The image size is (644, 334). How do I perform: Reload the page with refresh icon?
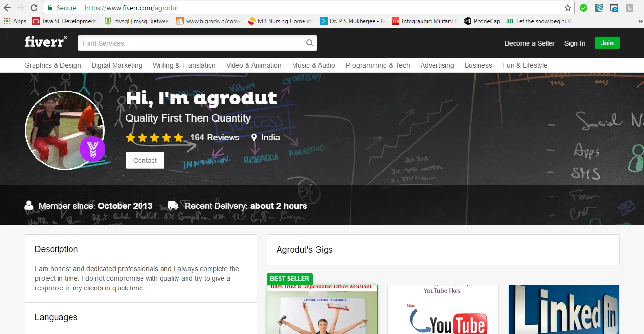point(34,8)
